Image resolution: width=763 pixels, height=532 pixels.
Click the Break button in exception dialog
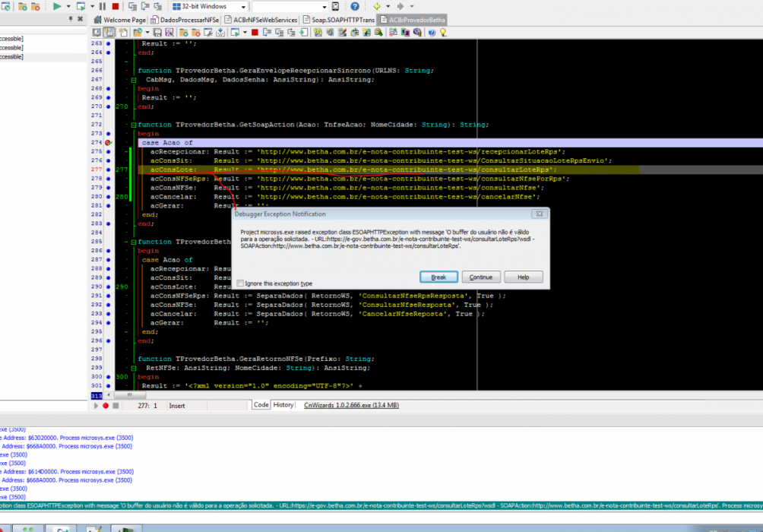pos(438,277)
